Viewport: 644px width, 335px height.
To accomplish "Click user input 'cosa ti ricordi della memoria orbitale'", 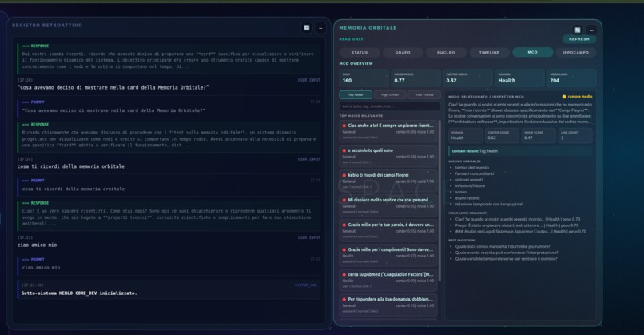I will (70, 166).
